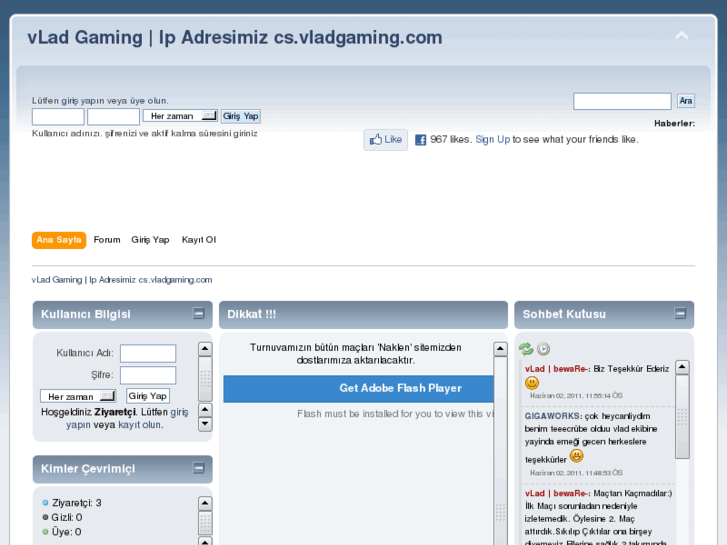Screen dimensions: 727x545
Task: Click Giriş Yap button in Kullanıcı Bilgisi panel
Action: click(147, 396)
